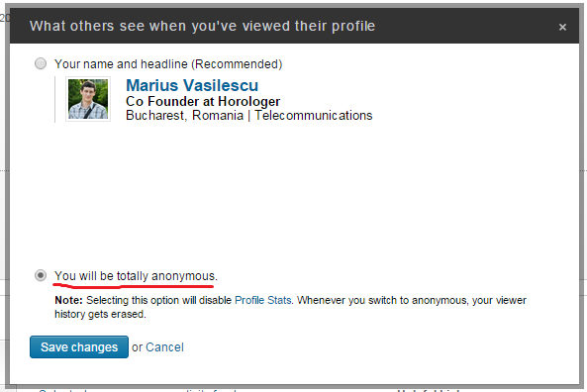Click the 'Your name and headline (Recommended)' label
The image size is (587, 392).
(x=168, y=64)
